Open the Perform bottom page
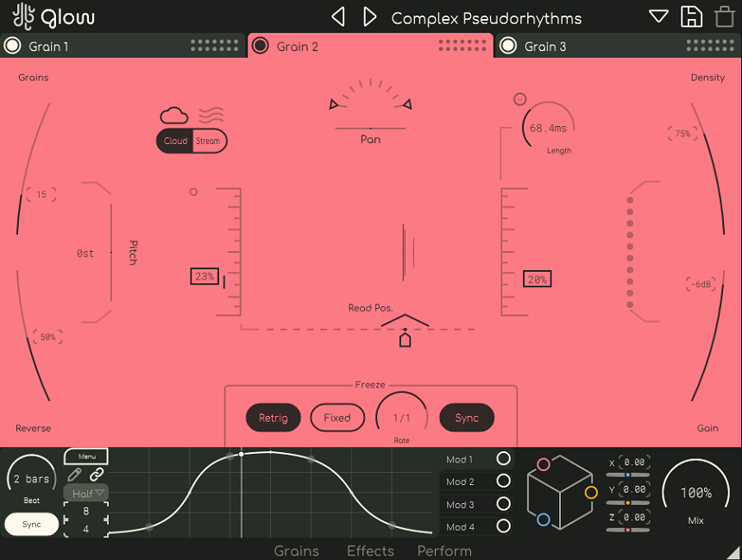The height and width of the screenshot is (560, 742). [444, 551]
